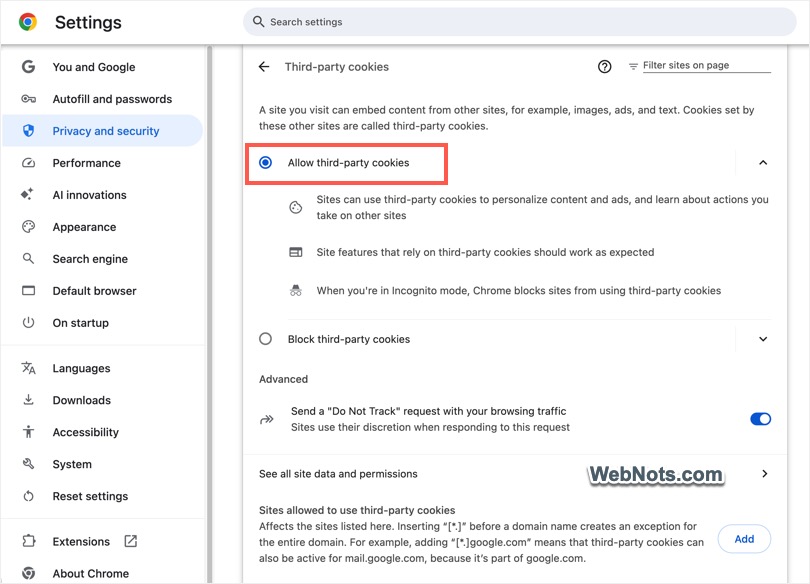
Task: Click the search magnifier icon in the settings bar
Action: pyautogui.click(x=258, y=22)
